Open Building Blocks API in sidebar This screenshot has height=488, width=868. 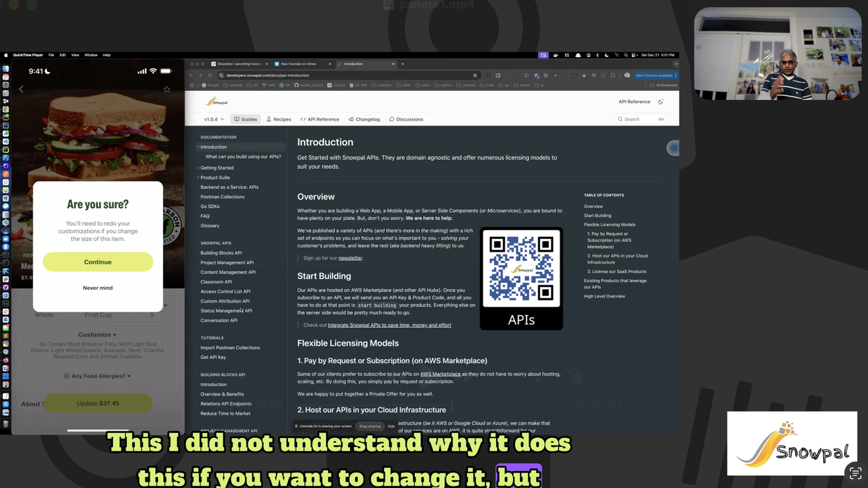click(221, 252)
